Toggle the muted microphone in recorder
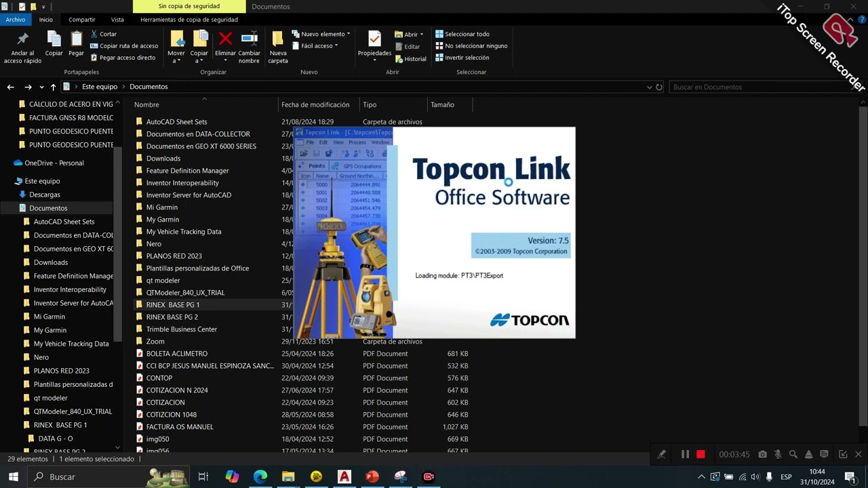 click(x=778, y=454)
